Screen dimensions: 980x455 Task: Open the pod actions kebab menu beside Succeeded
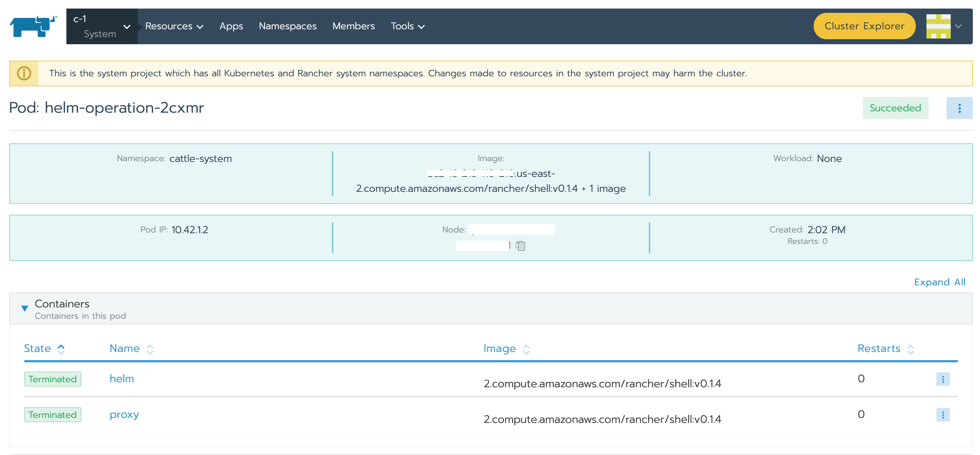click(959, 108)
